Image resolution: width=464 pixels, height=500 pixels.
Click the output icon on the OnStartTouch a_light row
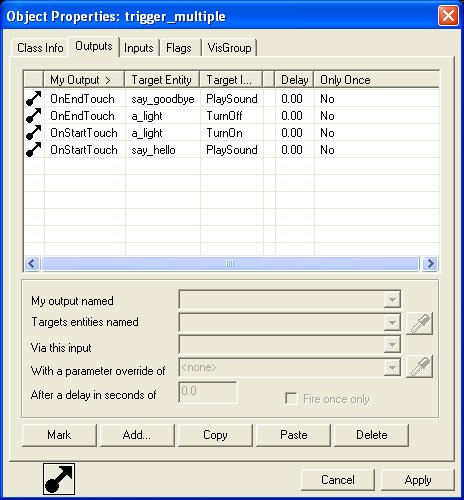tap(33, 133)
